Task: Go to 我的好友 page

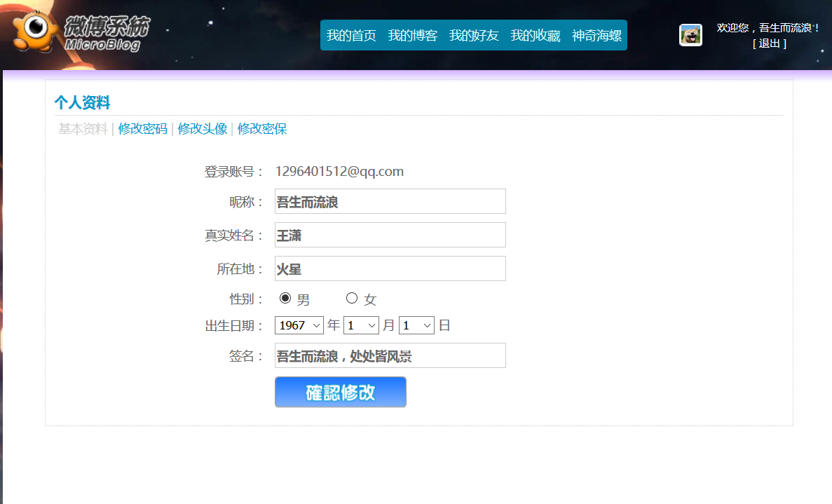Action: click(x=474, y=36)
